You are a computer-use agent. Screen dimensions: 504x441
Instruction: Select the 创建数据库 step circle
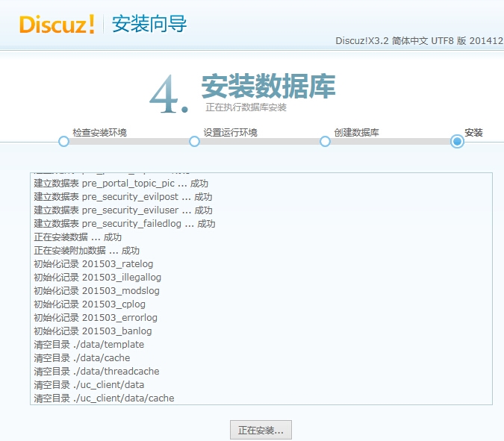pos(325,141)
